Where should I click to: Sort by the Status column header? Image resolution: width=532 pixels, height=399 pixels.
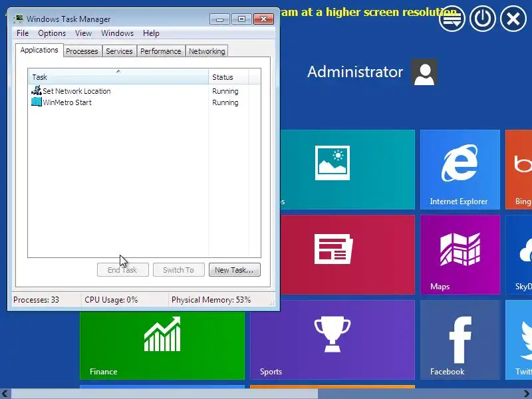229,76
